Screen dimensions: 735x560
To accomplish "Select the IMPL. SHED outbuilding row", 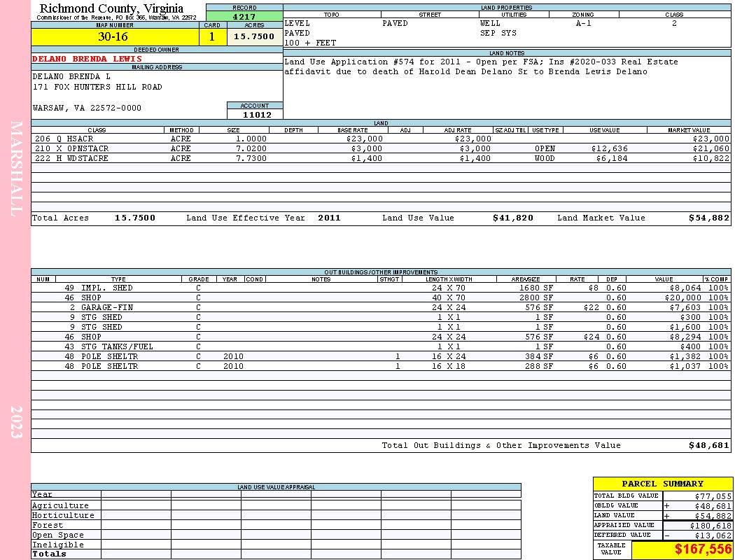I will click(x=381, y=288).
